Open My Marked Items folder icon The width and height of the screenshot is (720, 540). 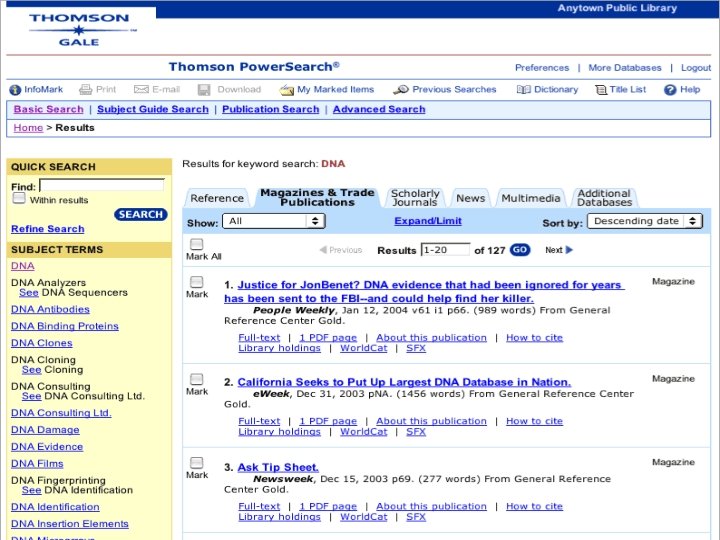pyautogui.click(x=287, y=90)
